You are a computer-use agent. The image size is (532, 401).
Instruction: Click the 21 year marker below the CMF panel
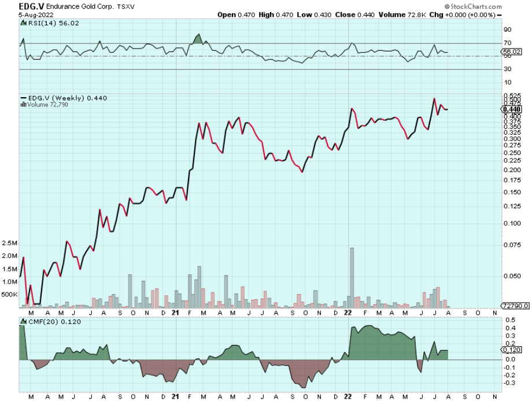point(175,396)
